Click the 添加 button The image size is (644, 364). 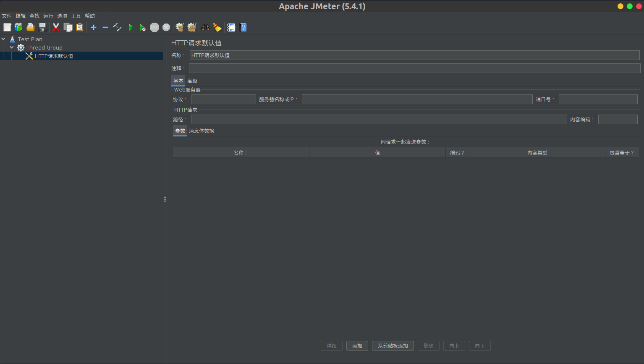[x=357, y=346]
